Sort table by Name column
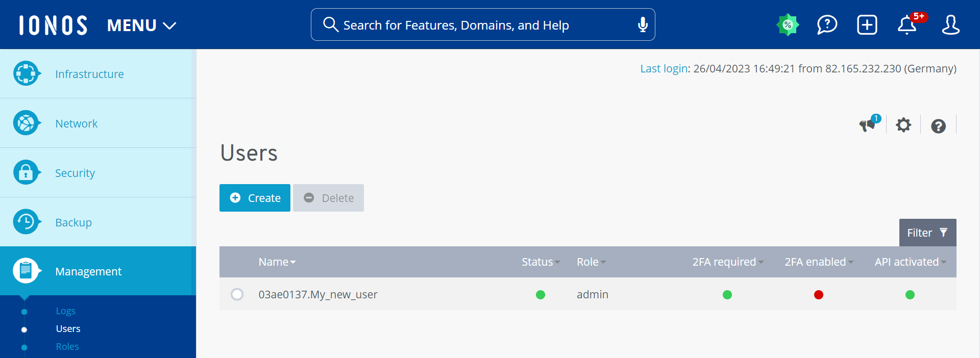Screen dimensions: 980x358 point(277,262)
